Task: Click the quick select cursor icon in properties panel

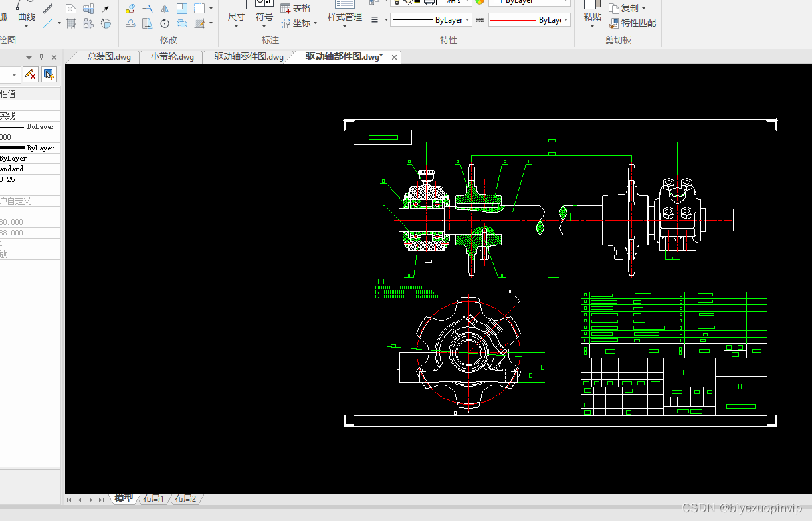Action: point(49,74)
